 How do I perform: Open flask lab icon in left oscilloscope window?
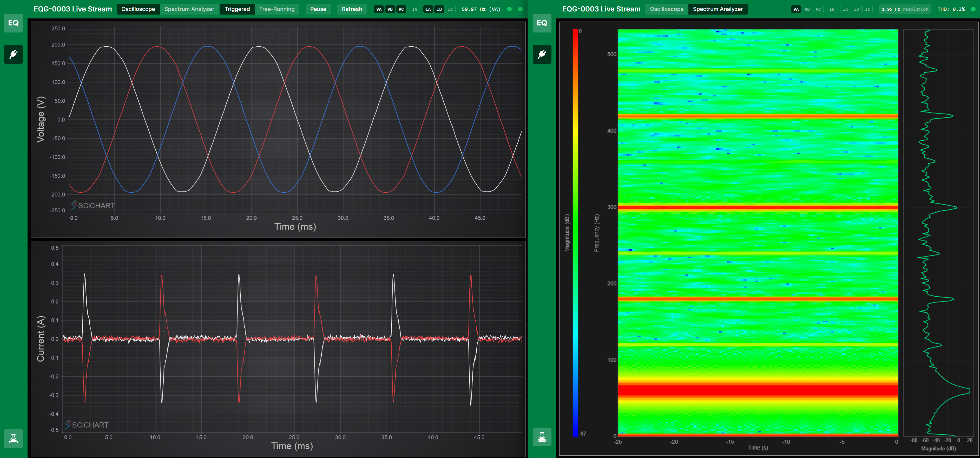click(13, 439)
